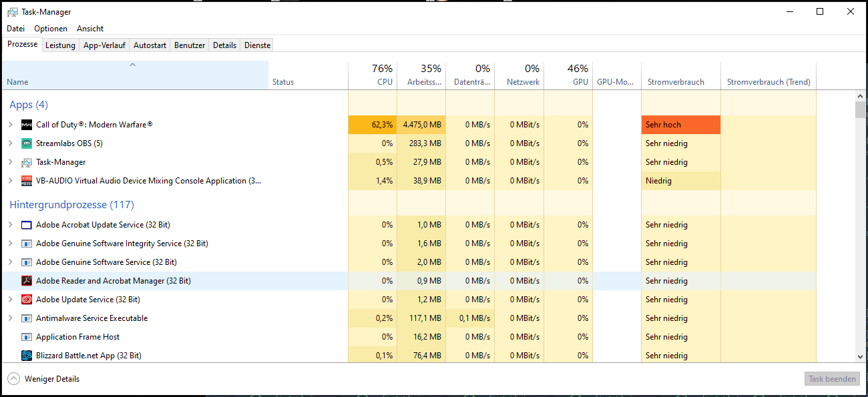Select the Prozesse tab
The image size is (868, 397).
pyautogui.click(x=22, y=44)
